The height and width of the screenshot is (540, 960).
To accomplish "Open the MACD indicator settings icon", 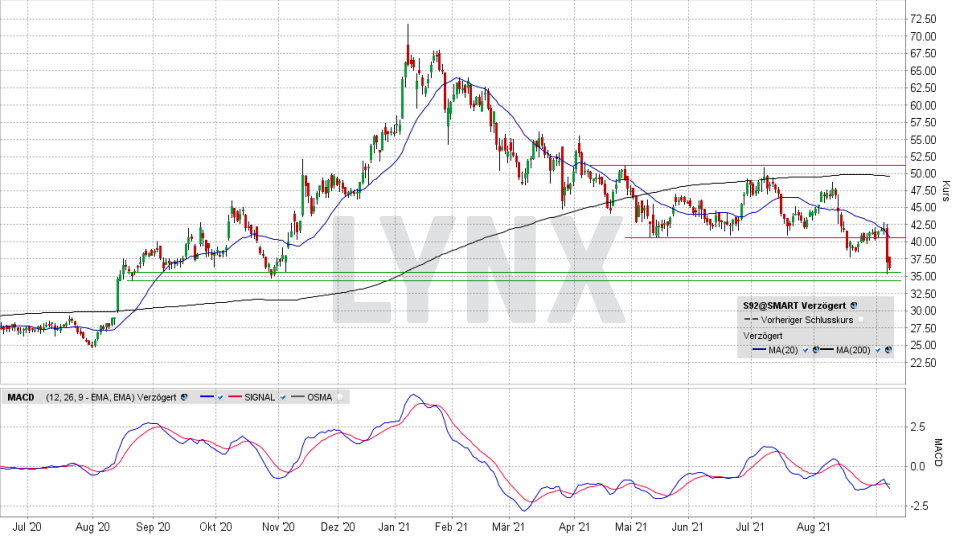I will pyautogui.click(x=186, y=397).
